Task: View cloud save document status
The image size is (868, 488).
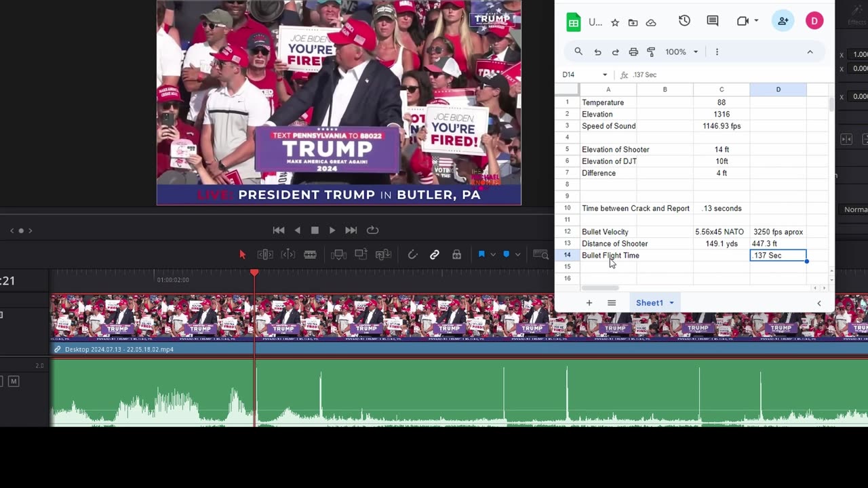Action: [x=651, y=22]
